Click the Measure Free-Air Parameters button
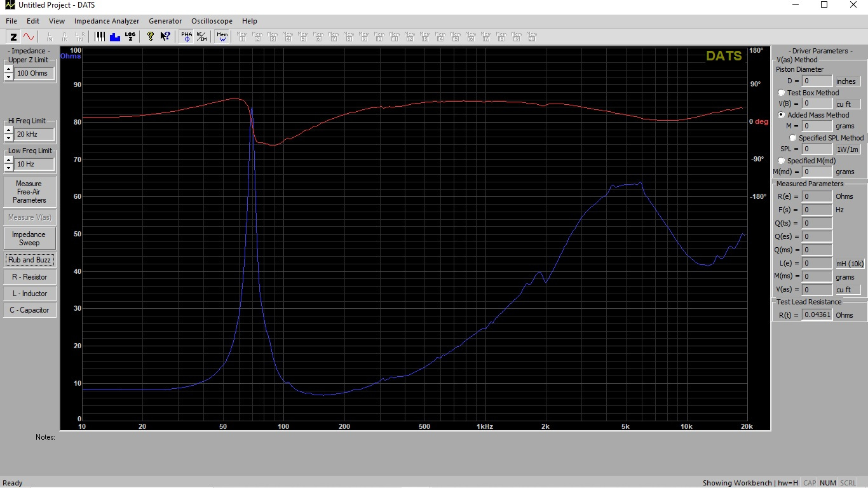The height and width of the screenshot is (488, 868). click(x=29, y=192)
